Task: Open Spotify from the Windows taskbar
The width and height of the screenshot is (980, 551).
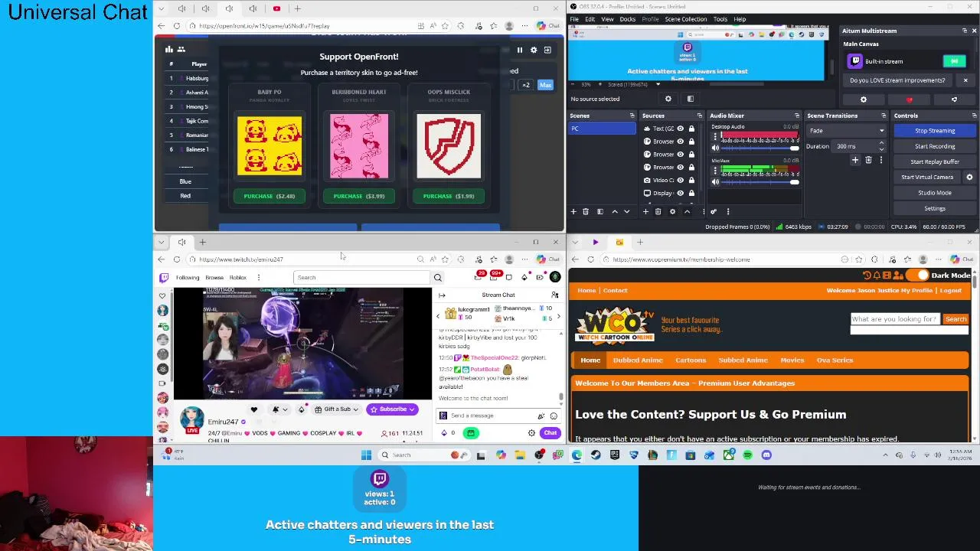Action: (747, 455)
